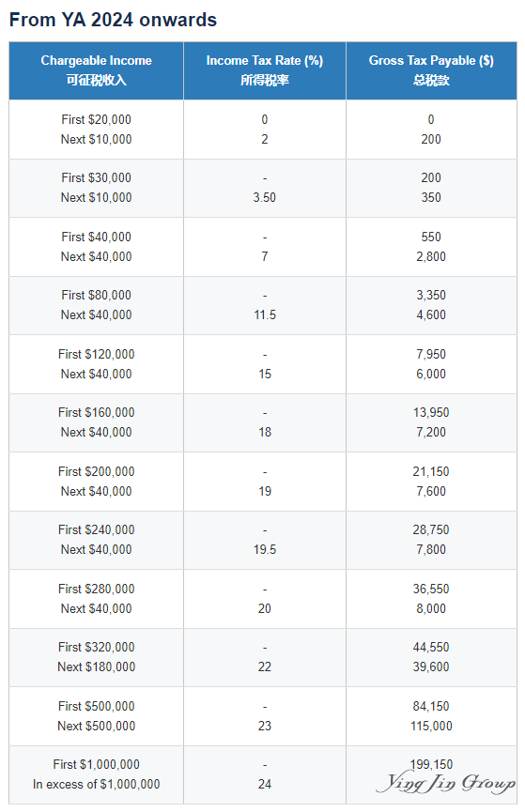This screenshot has width=525, height=812.
Task: Select the 'First $80,000' row label
Action: coord(97,295)
